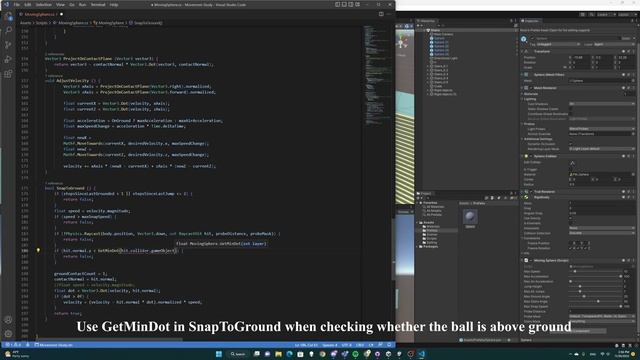Image resolution: width=640 pixels, height=360 pixels.
Task: Open the Terminal menu
Action: click(x=98, y=4)
